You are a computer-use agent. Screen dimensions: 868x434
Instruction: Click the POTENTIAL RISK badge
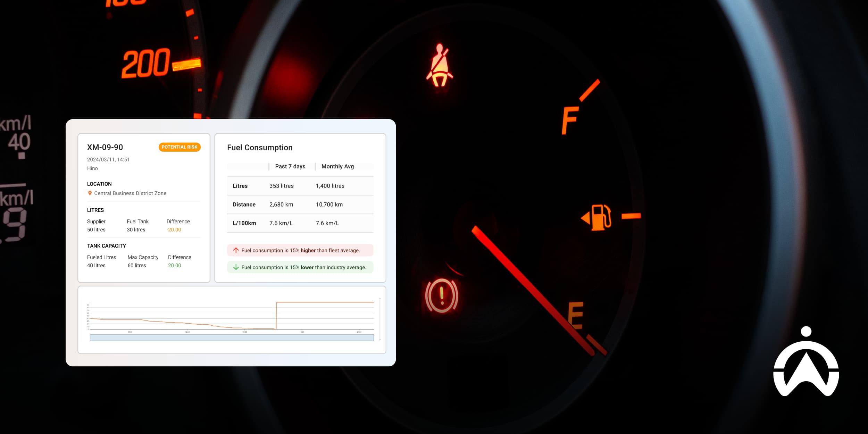pyautogui.click(x=179, y=147)
